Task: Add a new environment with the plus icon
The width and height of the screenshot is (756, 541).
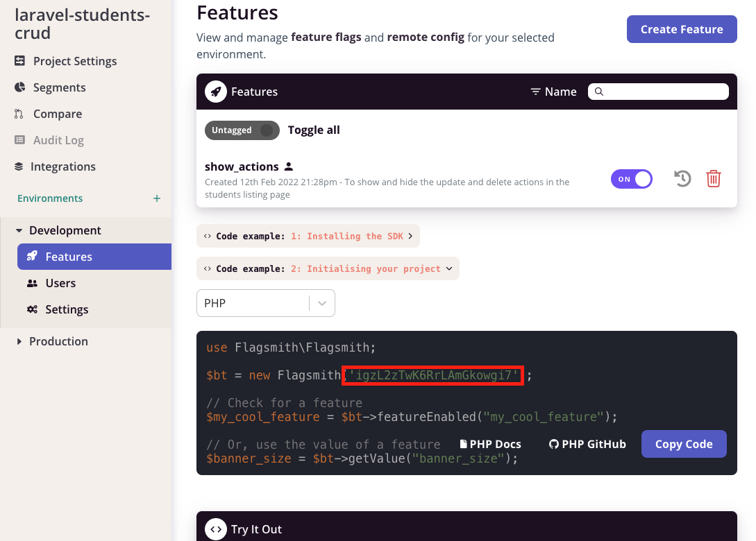Action: pyautogui.click(x=157, y=198)
